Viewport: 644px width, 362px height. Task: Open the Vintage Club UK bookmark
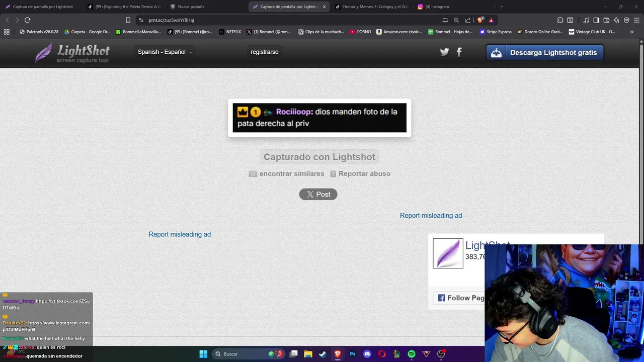(592, 32)
